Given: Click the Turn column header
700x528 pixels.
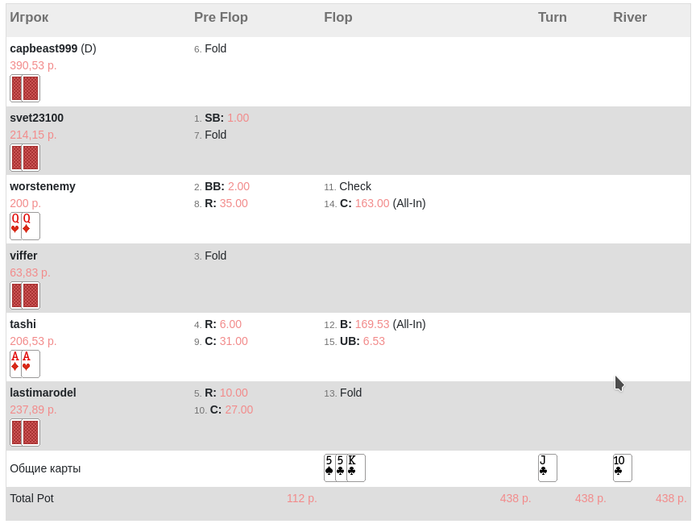Looking at the screenshot, I should pos(552,18).
